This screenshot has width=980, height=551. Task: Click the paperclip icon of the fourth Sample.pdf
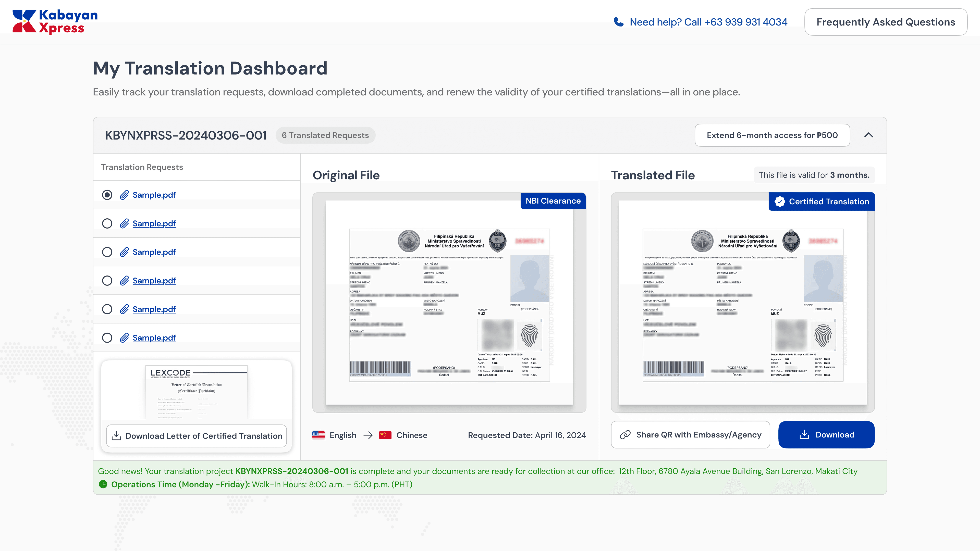point(124,281)
